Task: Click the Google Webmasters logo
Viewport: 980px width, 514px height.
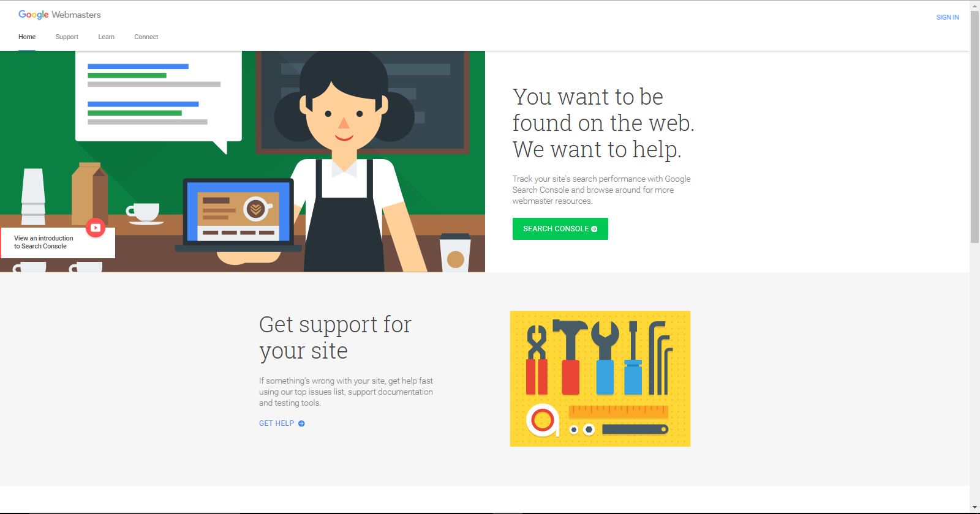Action: tap(59, 14)
